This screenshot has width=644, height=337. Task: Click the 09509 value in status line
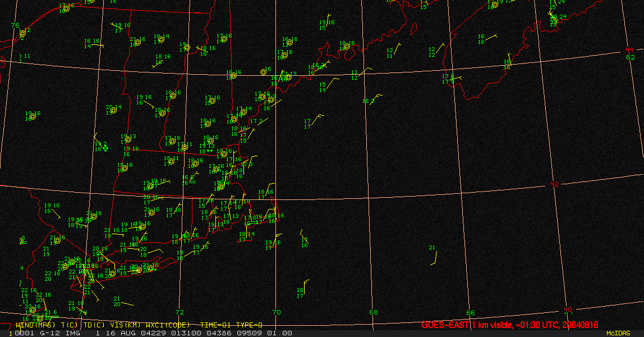250,333
